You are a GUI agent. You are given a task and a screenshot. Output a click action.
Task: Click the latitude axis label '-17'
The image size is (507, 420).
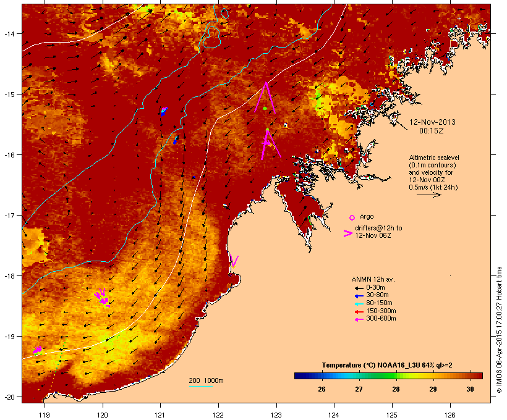click(9, 215)
